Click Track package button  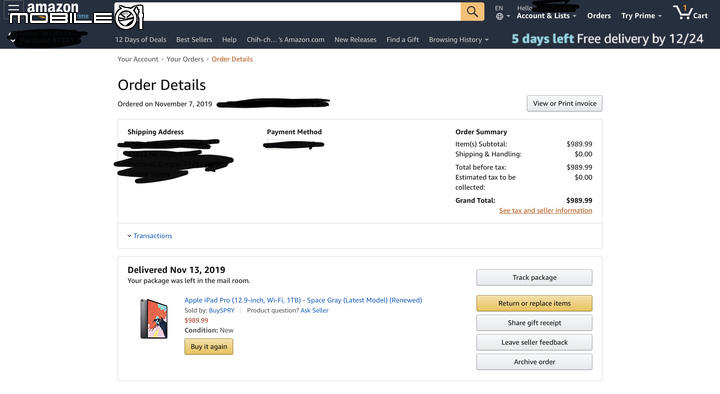click(534, 277)
